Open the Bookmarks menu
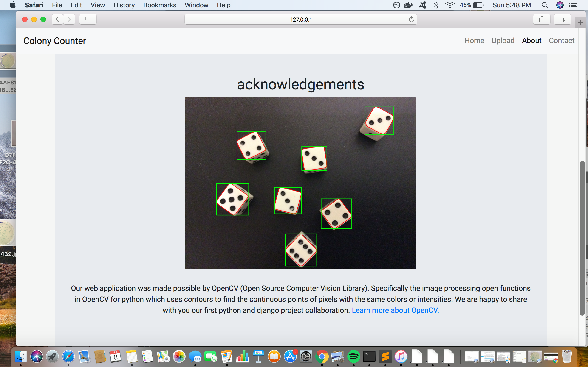588x367 pixels. point(160,5)
